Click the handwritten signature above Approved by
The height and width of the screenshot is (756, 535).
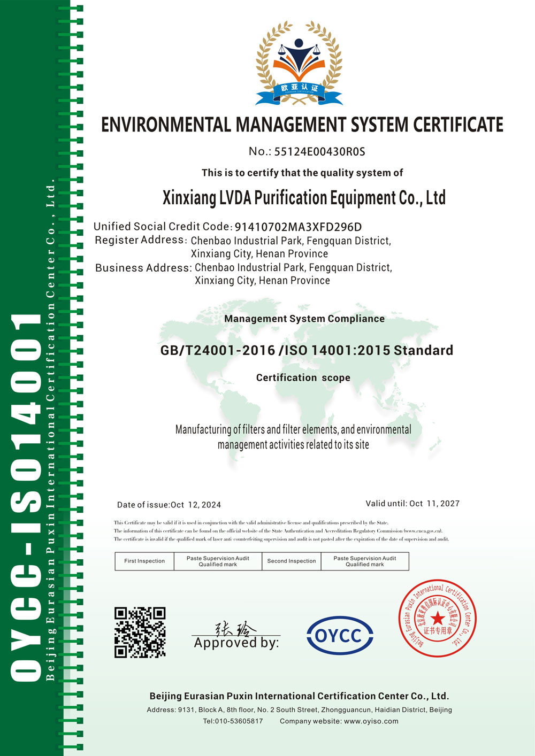(x=235, y=628)
